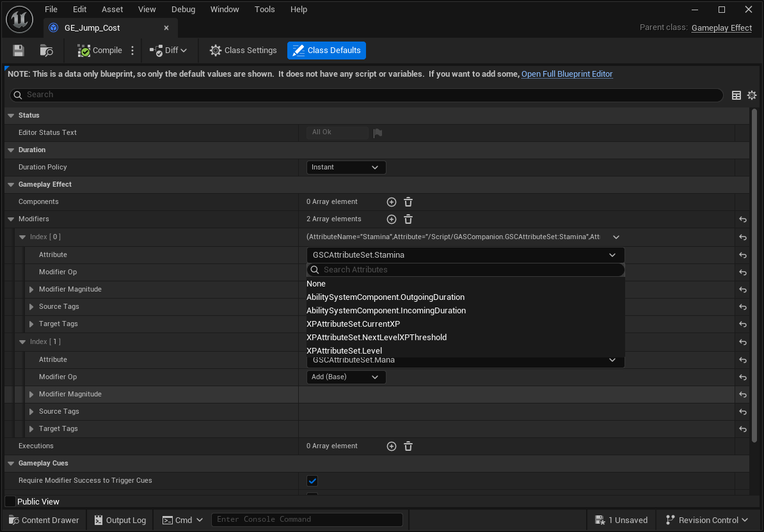
Task: Reset Index [1] Attribute to default
Action: [742, 360]
